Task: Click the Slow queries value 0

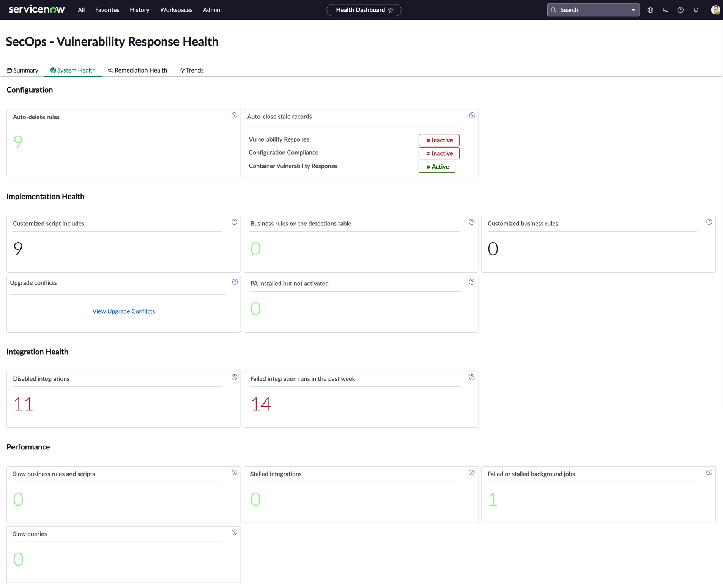Action: pos(18,559)
